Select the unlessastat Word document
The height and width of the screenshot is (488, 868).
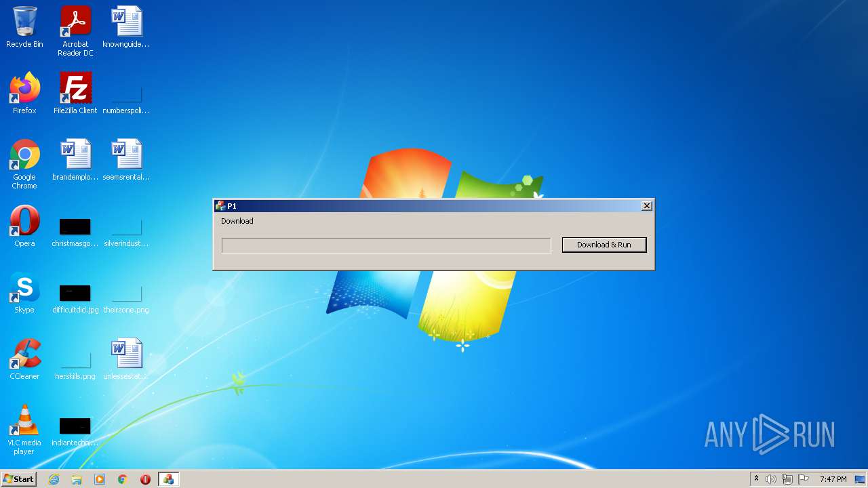126,359
